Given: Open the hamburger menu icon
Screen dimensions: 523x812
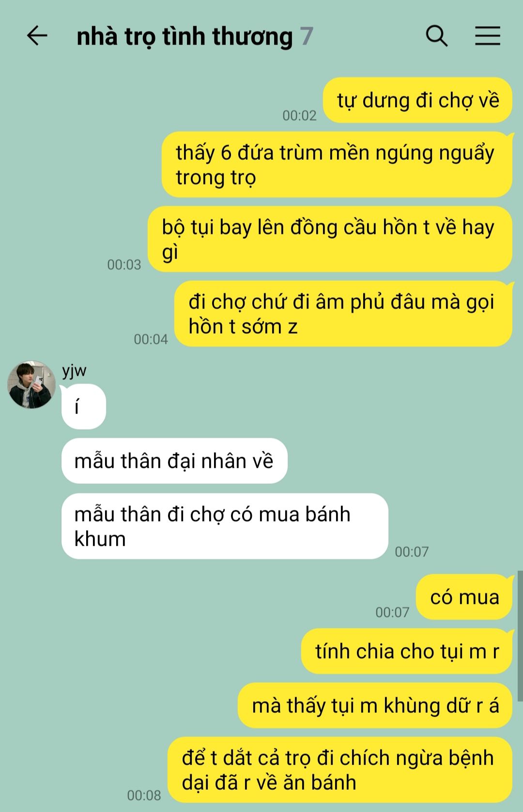Looking at the screenshot, I should 487,36.
